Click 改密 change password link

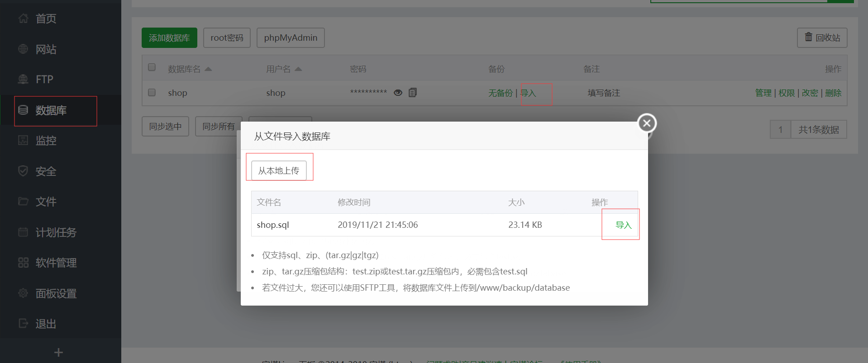click(810, 93)
